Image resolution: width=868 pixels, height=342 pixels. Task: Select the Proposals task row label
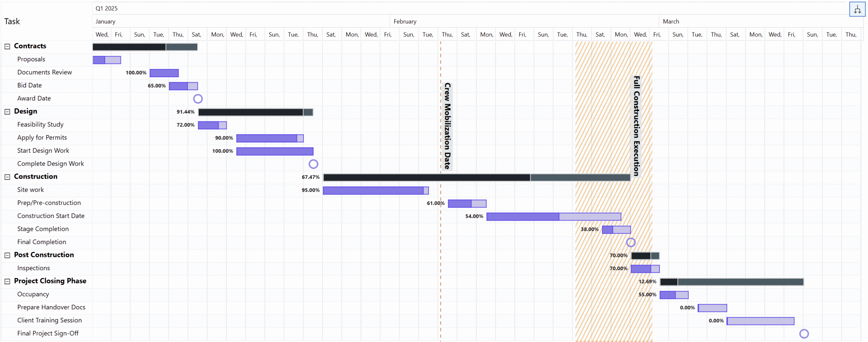(x=31, y=59)
